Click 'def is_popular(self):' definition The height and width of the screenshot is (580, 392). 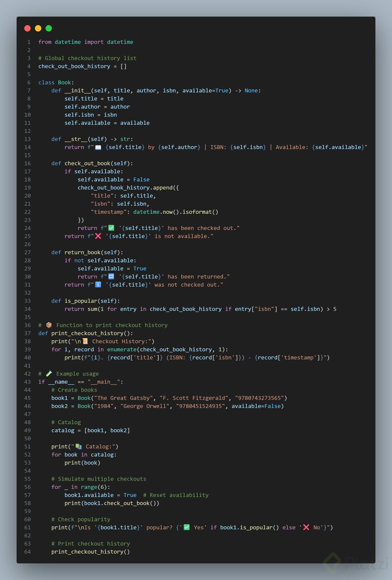[86, 301]
